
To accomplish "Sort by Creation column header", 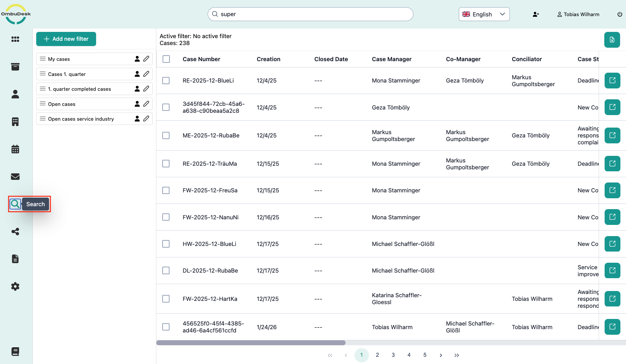I will [269, 59].
